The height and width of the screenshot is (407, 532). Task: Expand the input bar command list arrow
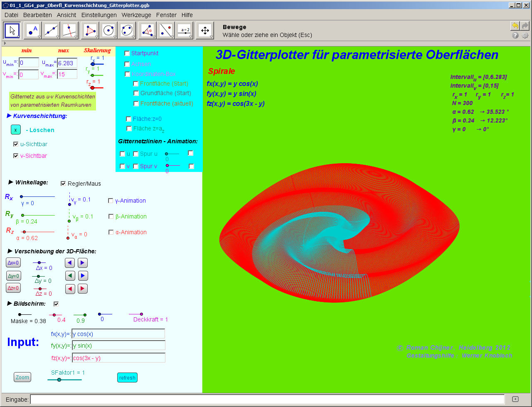(515, 399)
